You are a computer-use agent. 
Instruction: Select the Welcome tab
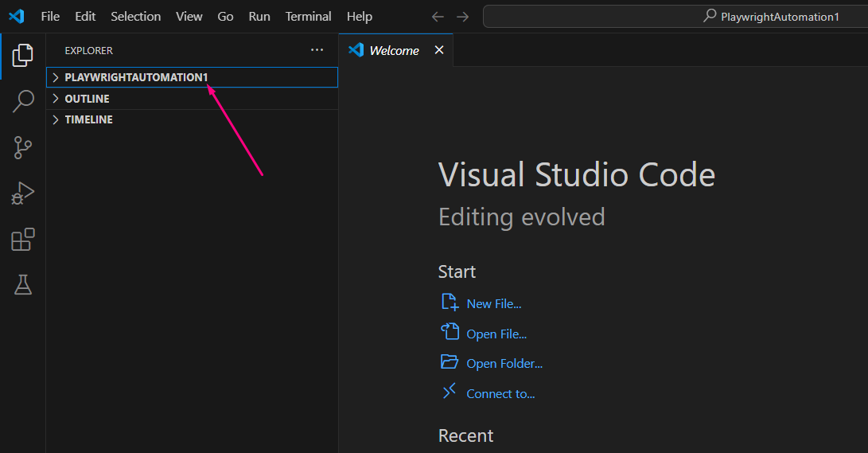(x=395, y=50)
